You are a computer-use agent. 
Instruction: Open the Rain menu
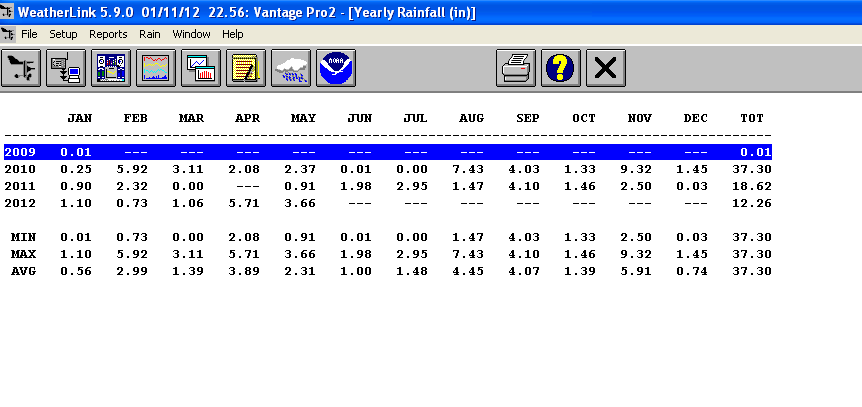(x=149, y=34)
